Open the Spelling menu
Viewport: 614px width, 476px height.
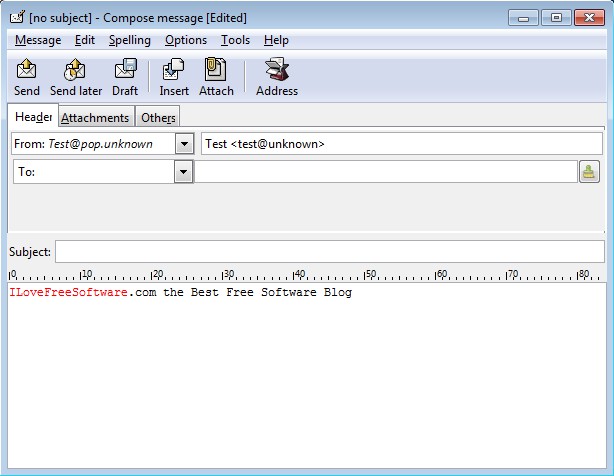(x=130, y=40)
